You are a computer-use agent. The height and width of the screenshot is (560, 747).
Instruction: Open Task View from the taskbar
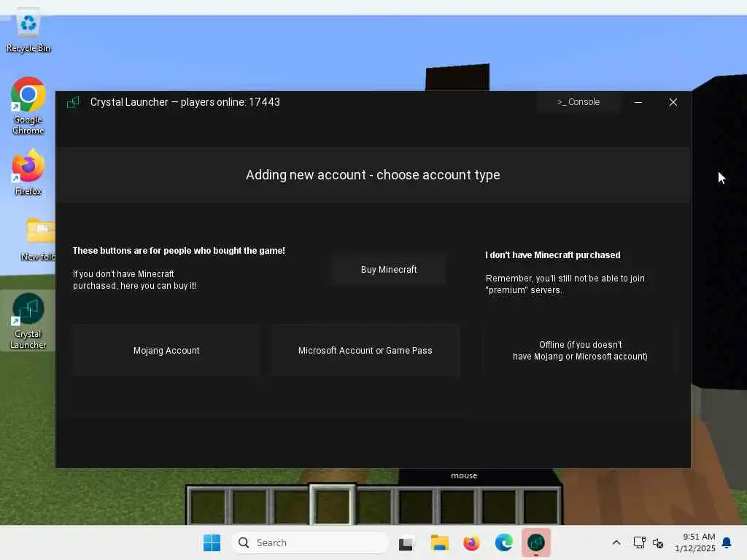click(406, 542)
